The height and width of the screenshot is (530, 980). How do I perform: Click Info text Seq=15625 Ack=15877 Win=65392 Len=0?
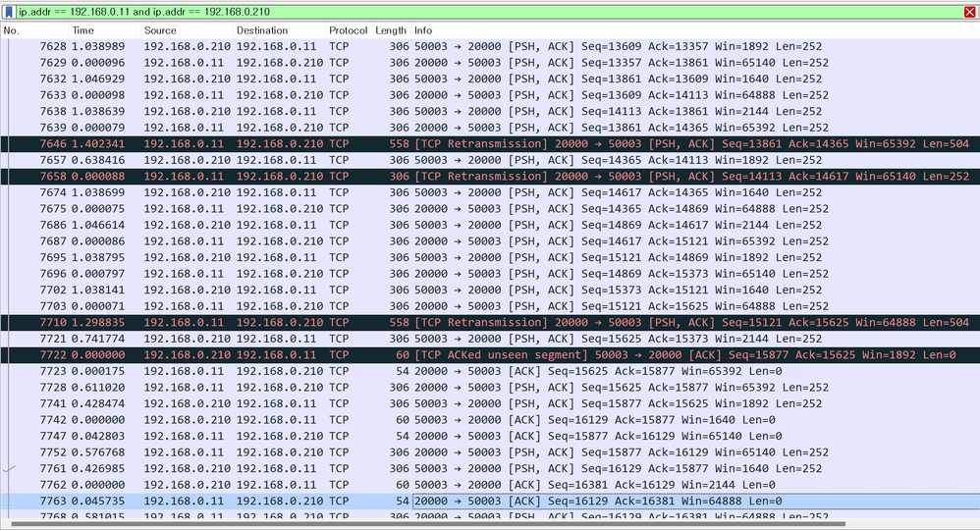(665, 371)
